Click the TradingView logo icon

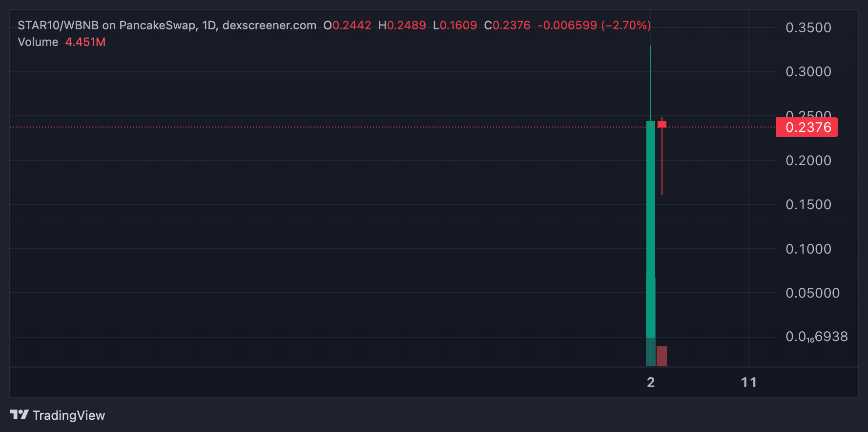(19, 415)
